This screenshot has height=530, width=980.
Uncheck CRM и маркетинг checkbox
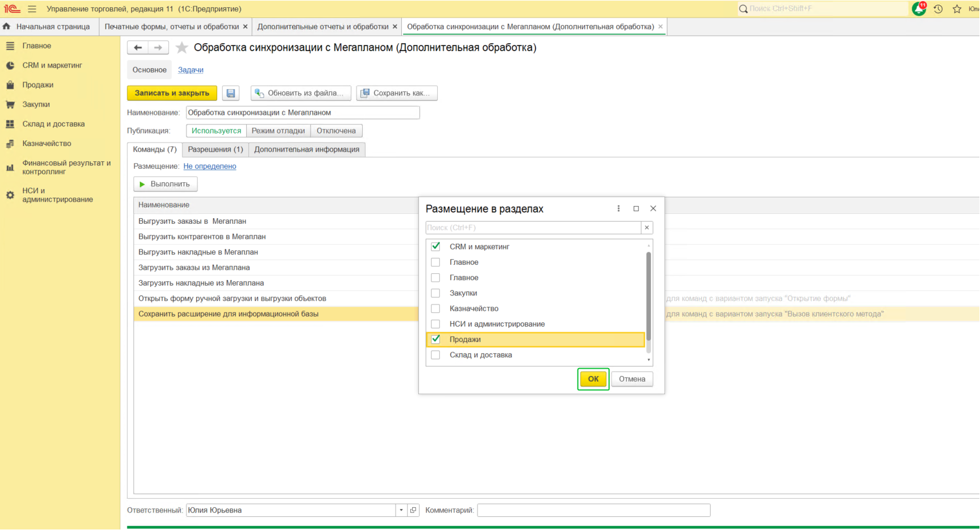click(x=435, y=247)
